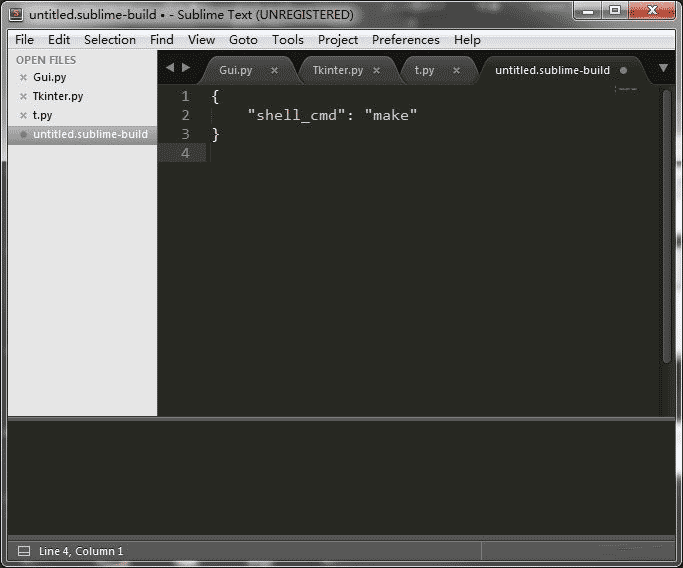Click the unsaved dot beside sidebar untitled.sublime-build

pos(24,134)
